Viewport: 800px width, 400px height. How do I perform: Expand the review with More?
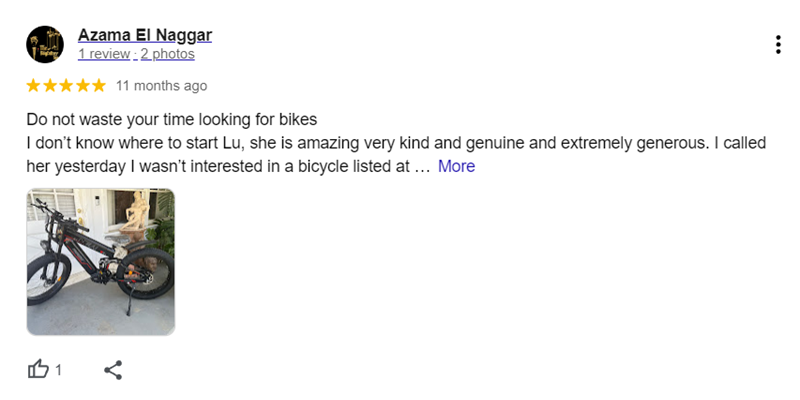click(456, 166)
